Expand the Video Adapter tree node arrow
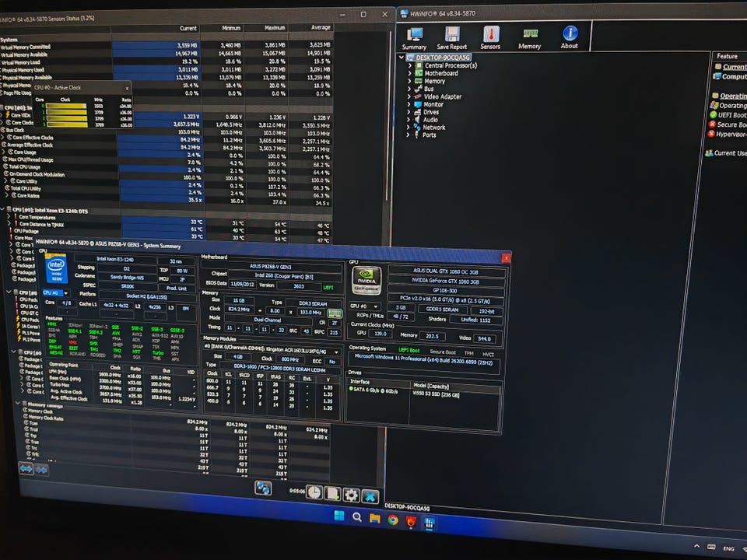 409,96
